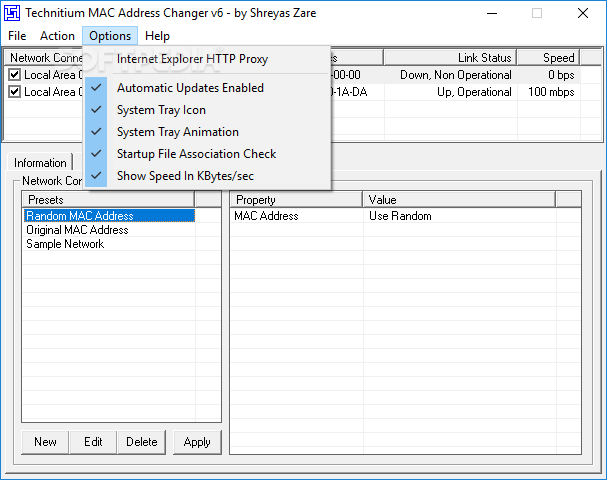607x480 pixels.
Task: Choose Internet Explorer HTTP Proxy option
Action: [207, 59]
